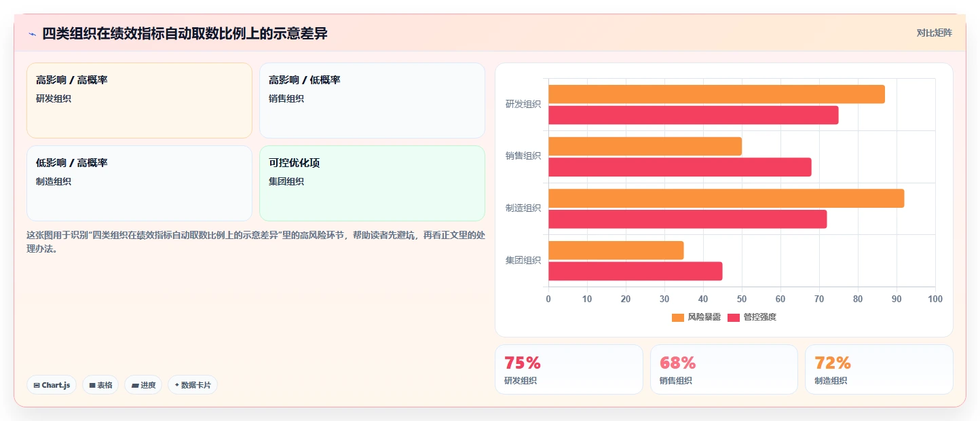This screenshot has height=421, width=980.
Task: Click the red 管控强度 bar for 制造组织
Action: tap(687, 219)
